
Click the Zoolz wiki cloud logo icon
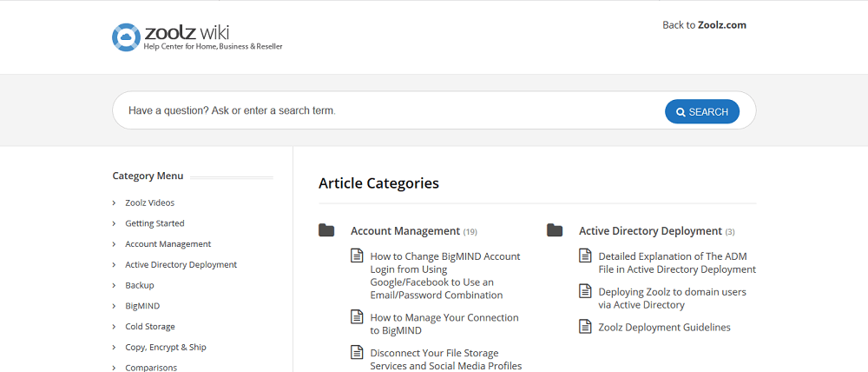125,37
